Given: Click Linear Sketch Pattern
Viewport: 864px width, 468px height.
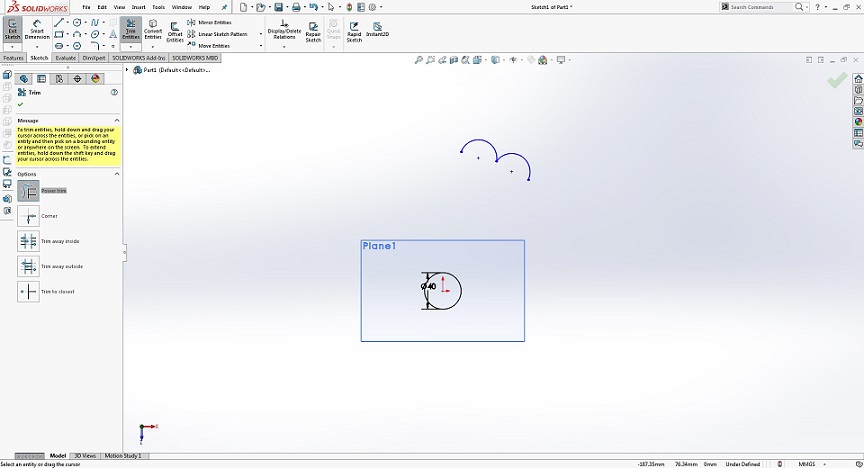Looking at the screenshot, I should pyautogui.click(x=217, y=34).
